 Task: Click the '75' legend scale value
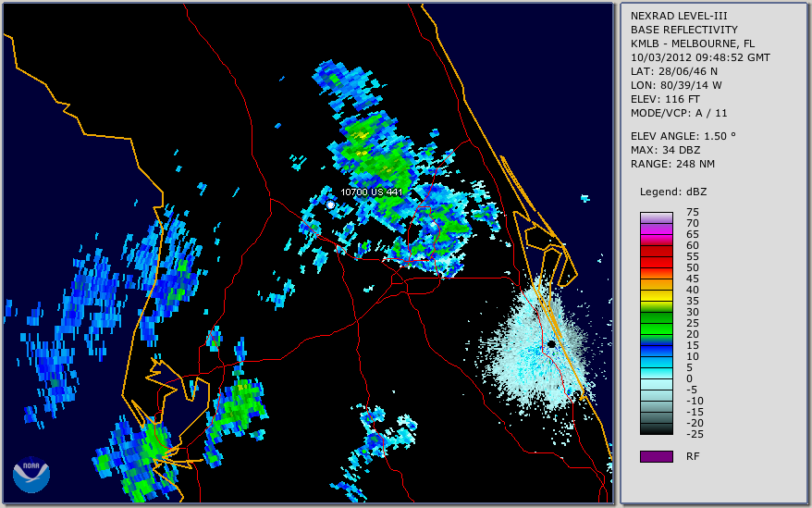[693, 212]
